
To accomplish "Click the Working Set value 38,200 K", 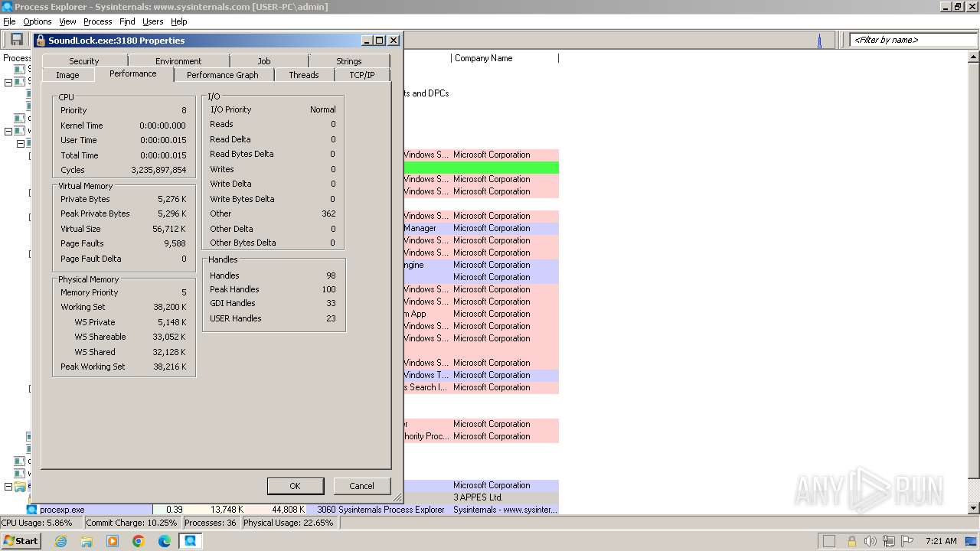I will click(x=170, y=307).
